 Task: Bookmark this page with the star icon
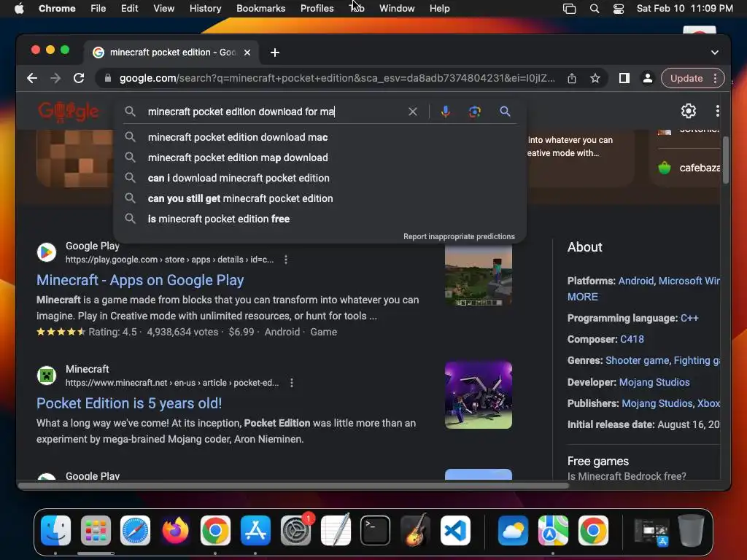click(595, 78)
